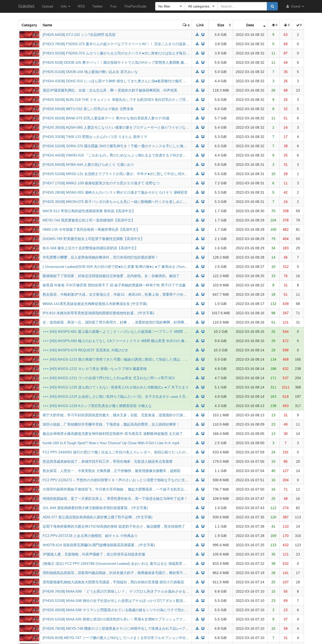The image size is (322, 644).
Task: Sort the table by Date column
Action: tap(250, 25)
